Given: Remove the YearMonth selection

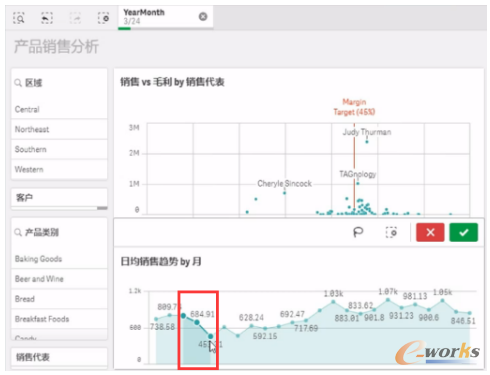Looking at the screenshot, I should [203, 16].
